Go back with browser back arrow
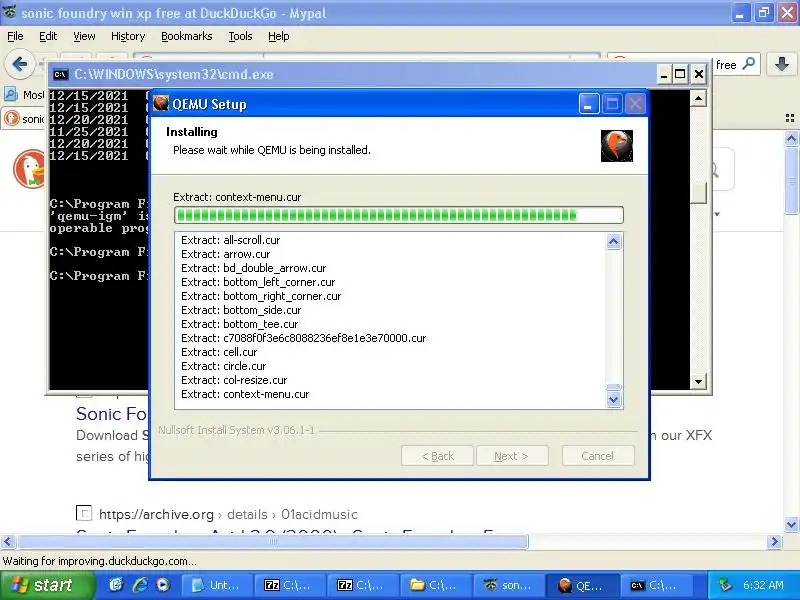Image resolution: width=800 pixels, height=600 pixels. coord(19,64)
